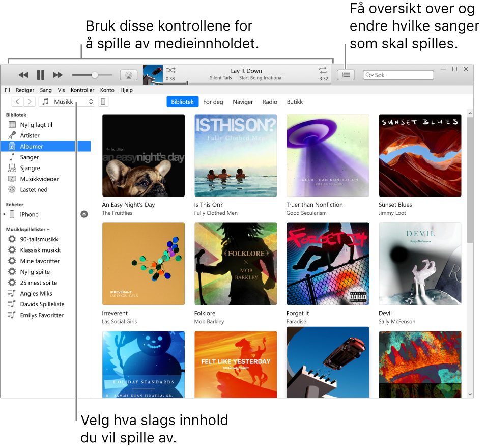Select Lastet ned in the sidebar

(46, 190)
